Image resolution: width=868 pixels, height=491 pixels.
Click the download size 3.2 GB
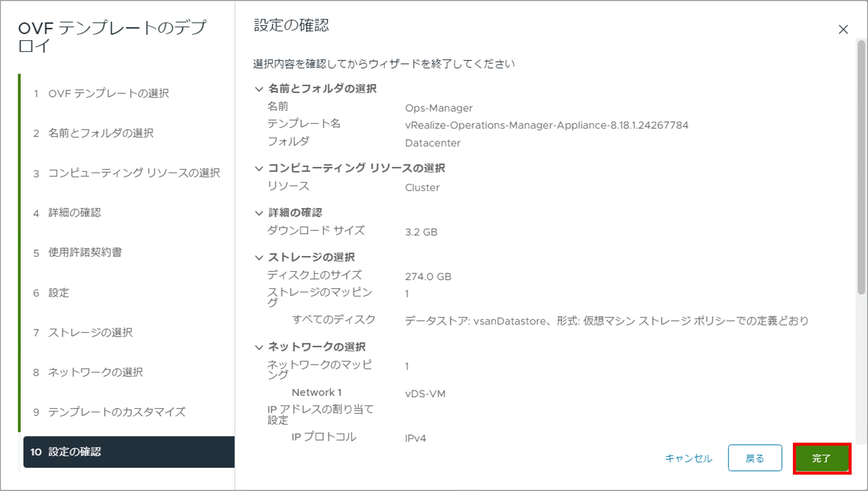pos(421,232)
